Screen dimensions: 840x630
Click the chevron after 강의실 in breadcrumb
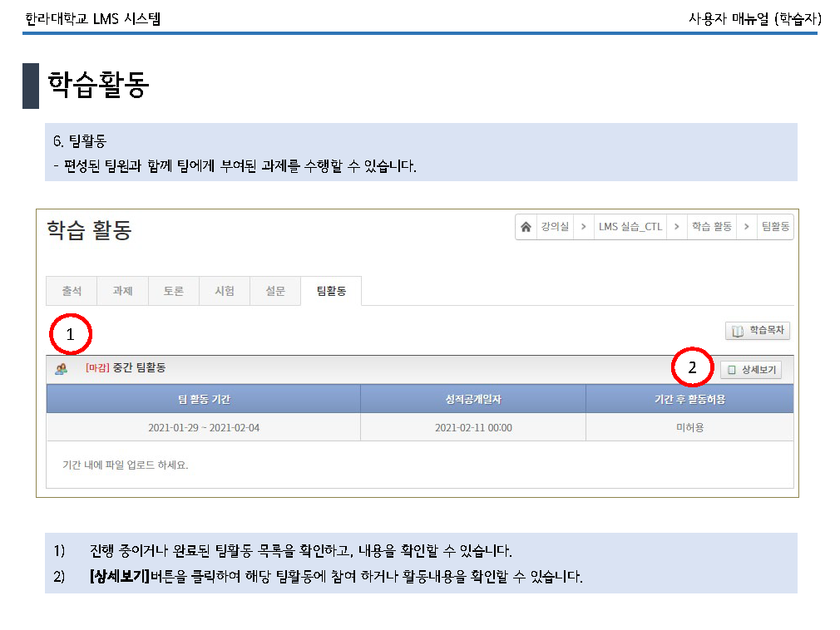pos(583,227)
